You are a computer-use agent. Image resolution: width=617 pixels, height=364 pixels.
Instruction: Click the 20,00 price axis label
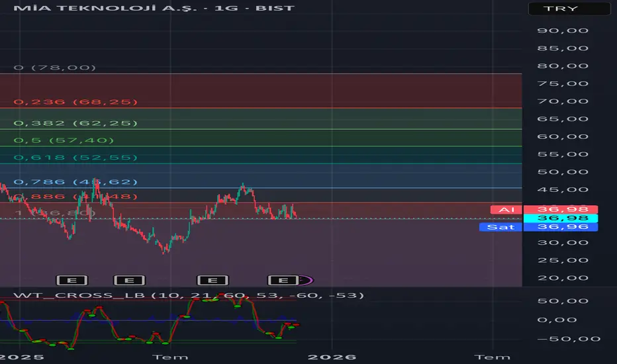563,278
